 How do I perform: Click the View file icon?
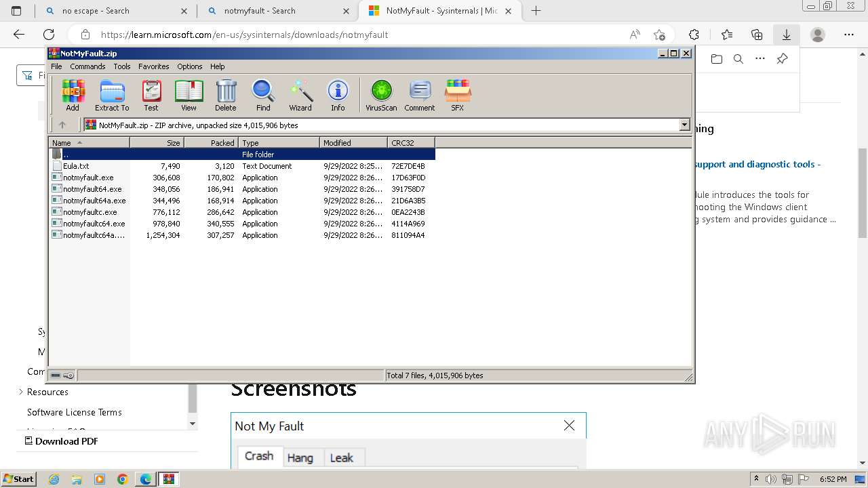tap(189, 95)
